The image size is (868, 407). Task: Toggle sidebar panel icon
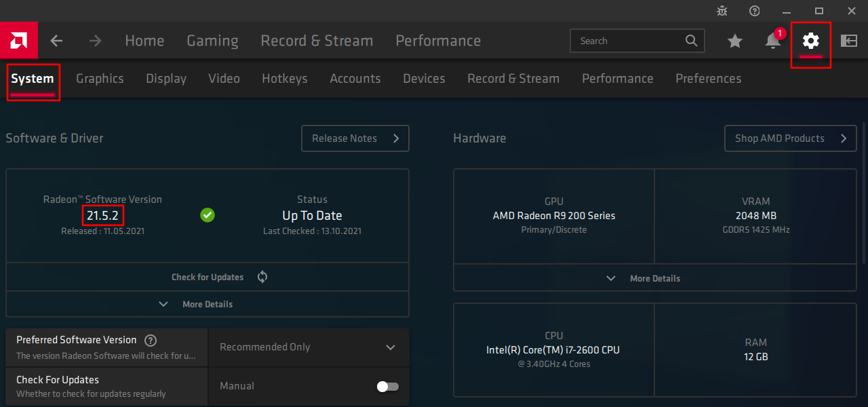849,41
